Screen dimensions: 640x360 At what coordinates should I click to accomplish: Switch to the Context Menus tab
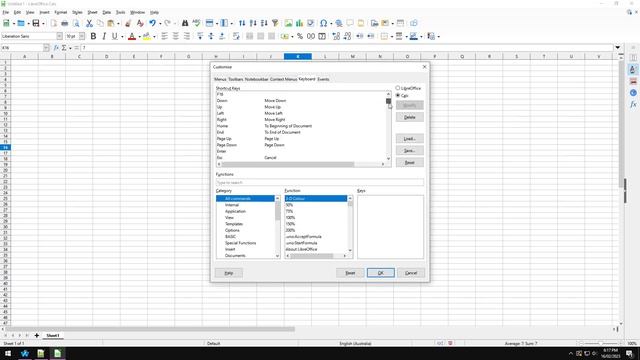283,79
